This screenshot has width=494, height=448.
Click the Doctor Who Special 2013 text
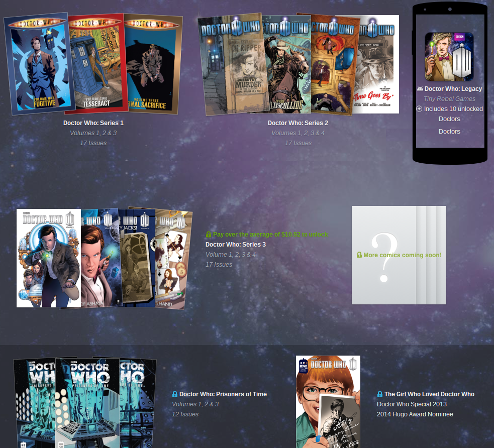pyautogui.click(x=412, y=404)
